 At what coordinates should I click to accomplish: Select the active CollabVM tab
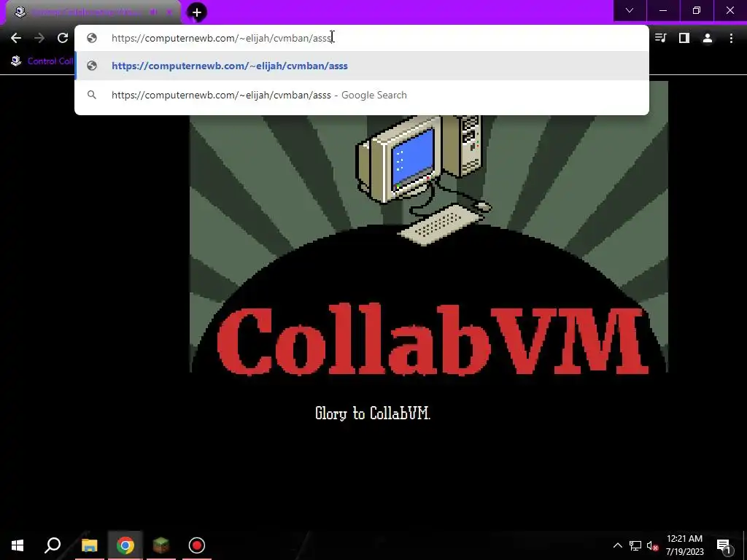click(x=93, y=12)
